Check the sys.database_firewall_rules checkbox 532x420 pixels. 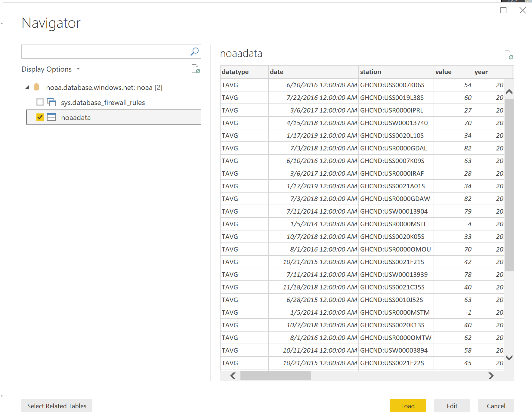point(40,102)
